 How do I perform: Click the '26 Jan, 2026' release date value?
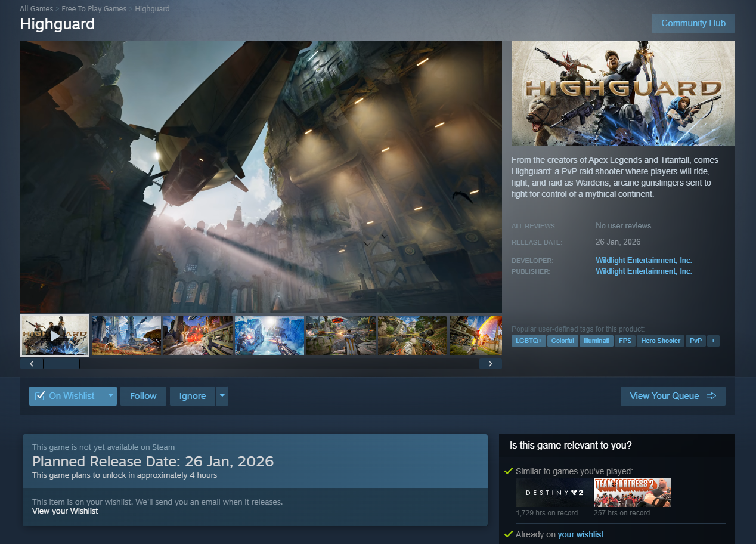pos(618,242)
